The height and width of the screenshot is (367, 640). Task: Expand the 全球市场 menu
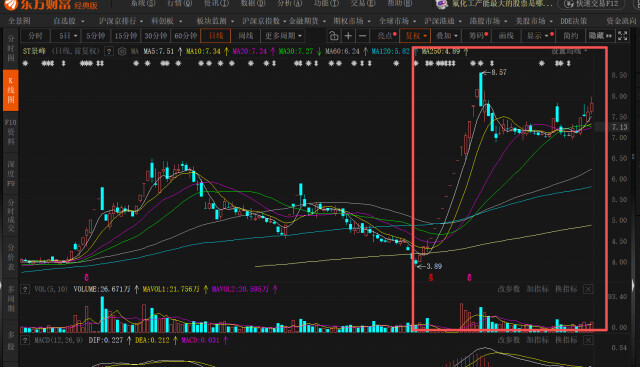[x=397, y=21]
